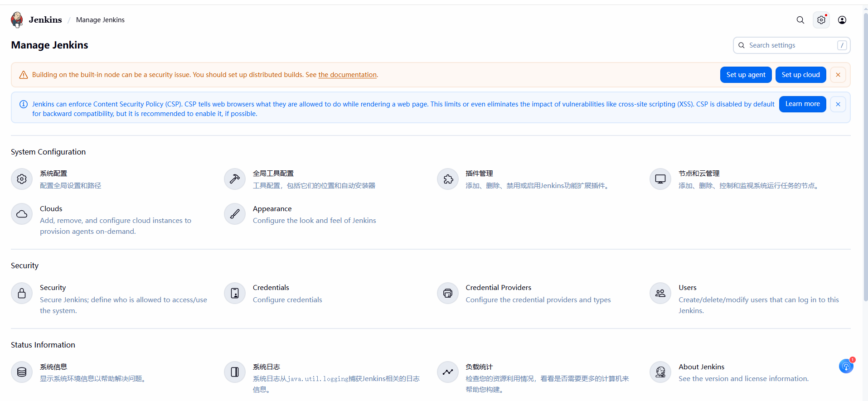The width and height of the screenshot is (868, 401).
Task: Go to Jenkins home via breadcrumb title
Action: coord(45,20)
